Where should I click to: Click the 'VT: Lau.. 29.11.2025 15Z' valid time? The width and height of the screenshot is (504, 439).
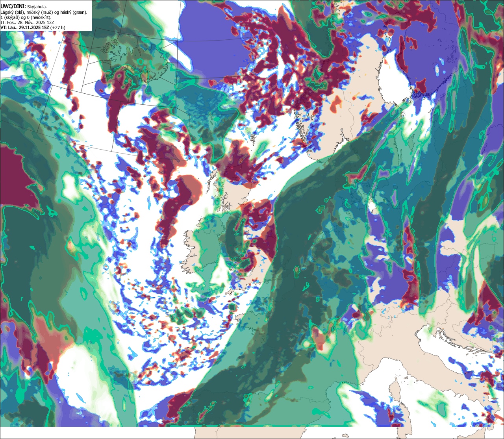coord(25,28)
